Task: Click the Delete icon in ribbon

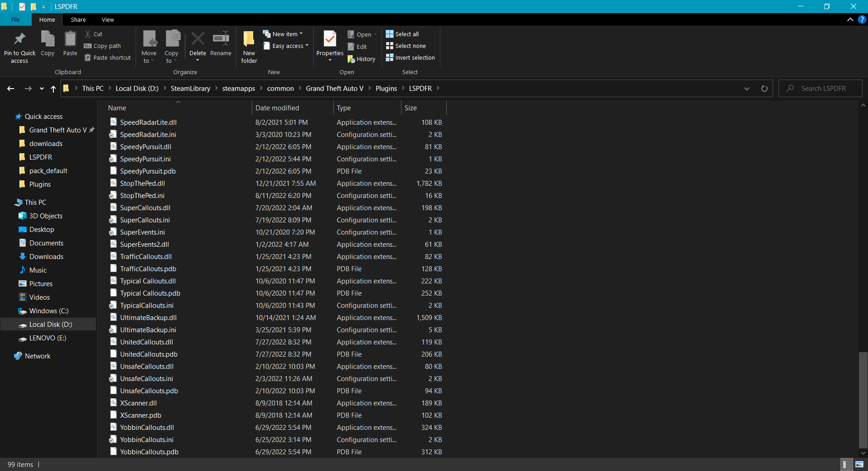Action: (x=198, y=39)
